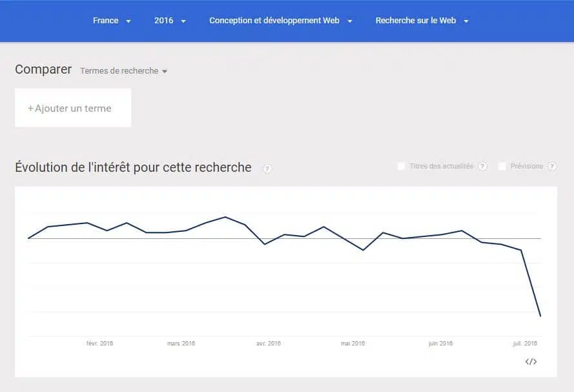This screenshot has width=574, height=392.
Task: Click the Ajouter un terme box
Action: (x=73, y=108)
